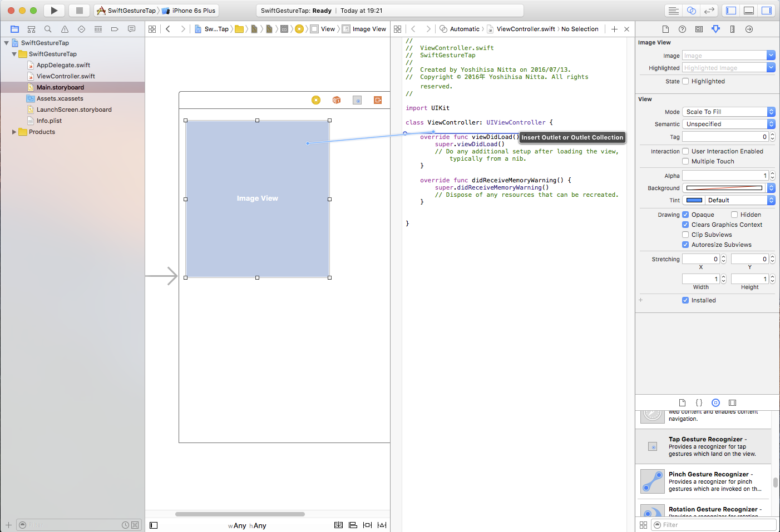Enable User Interaction Enabled checkbox
Viewport: 780px width, 532px height.
click(685, 151)
